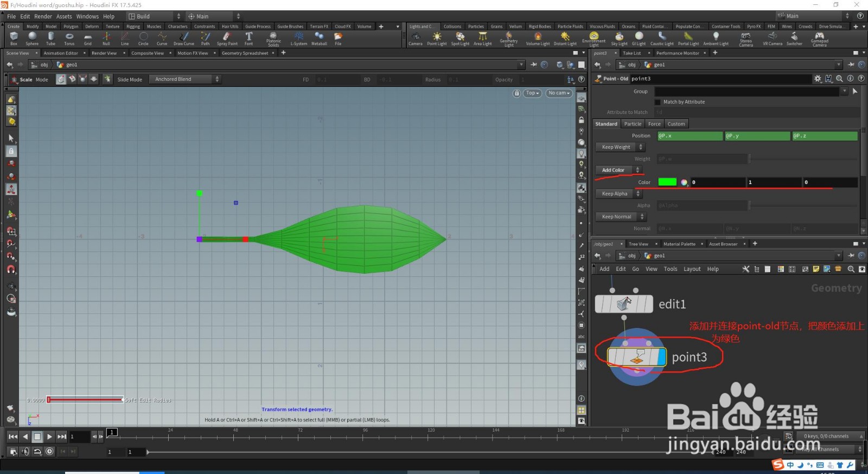Add a Spot Light from the shelf
868x474 pixels.
tap(460, 39)
